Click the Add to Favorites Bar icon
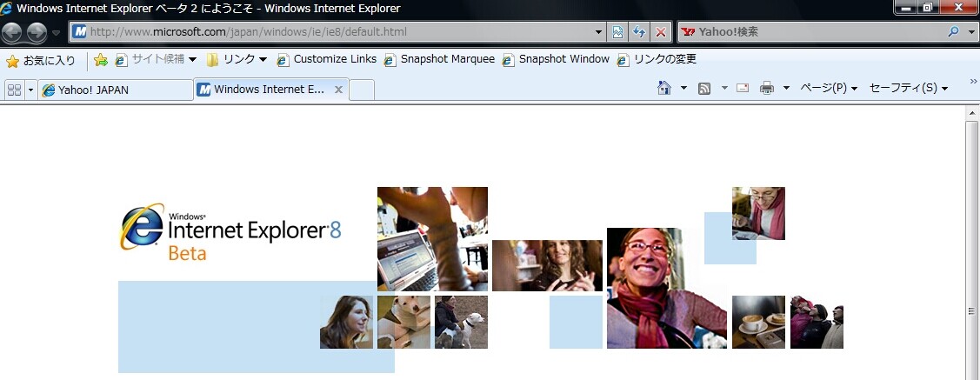 click(101, 59)
